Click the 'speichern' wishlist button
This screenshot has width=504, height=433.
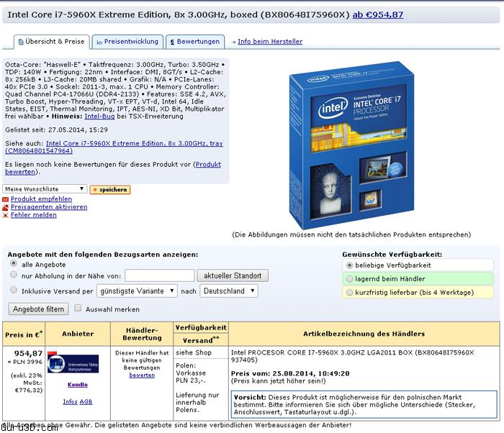[110, 190]
